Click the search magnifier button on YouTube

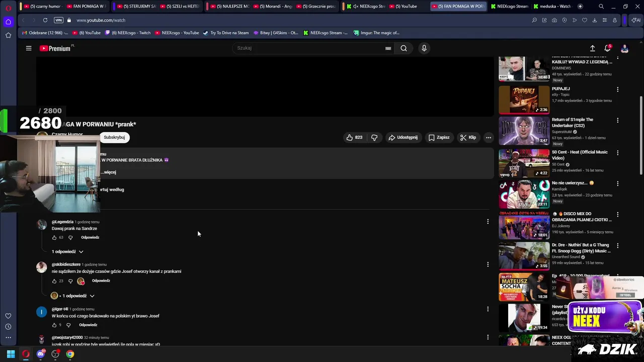click(404, 48)
